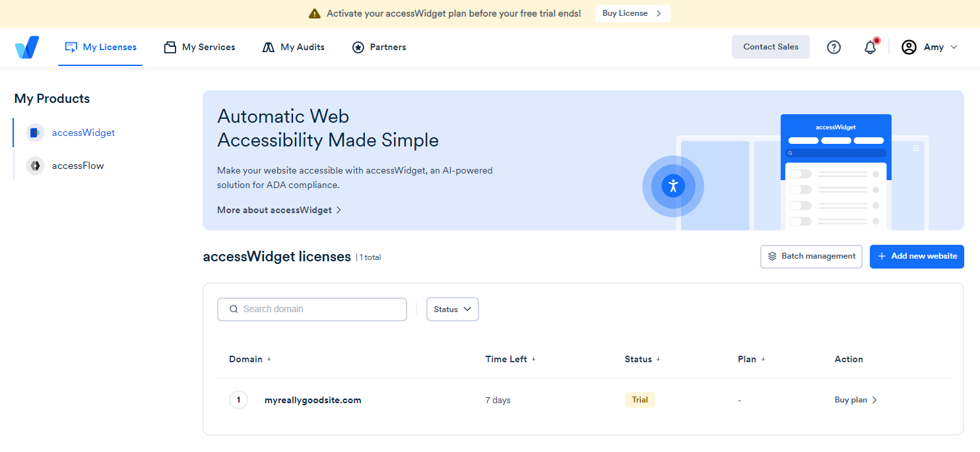Click the accessWidget widget illustration
This screenshot has width=980, height=452.
pyautogui.click(x=835, y=172)
